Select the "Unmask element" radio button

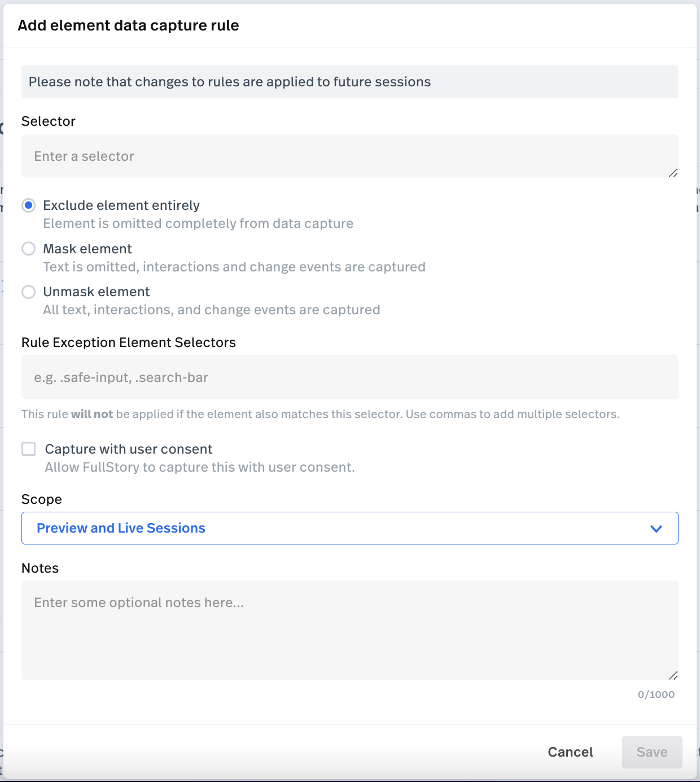coord(29,292)
